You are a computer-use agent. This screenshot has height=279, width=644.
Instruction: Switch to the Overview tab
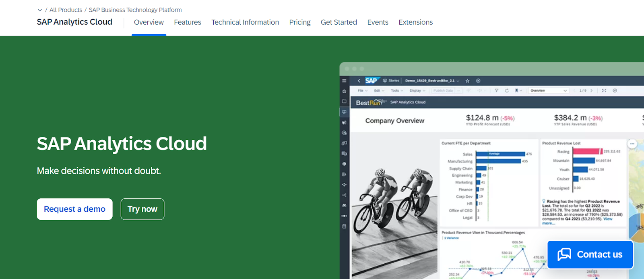point(149,22)
